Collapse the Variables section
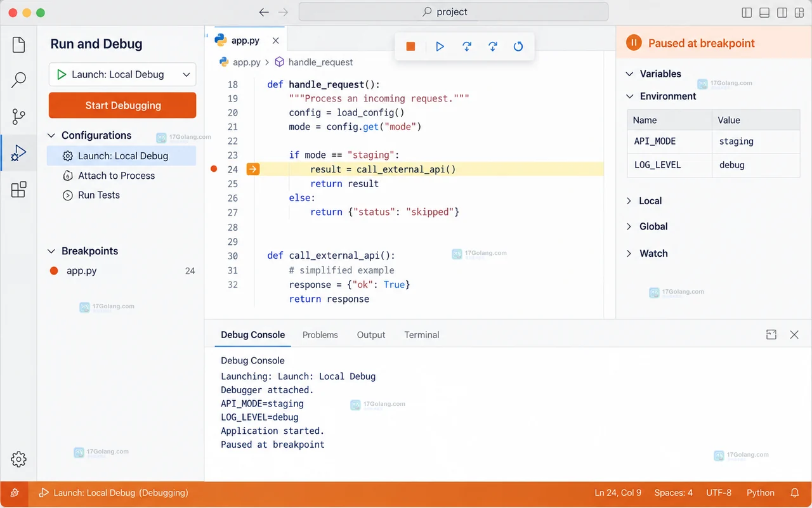 point(629,74)
